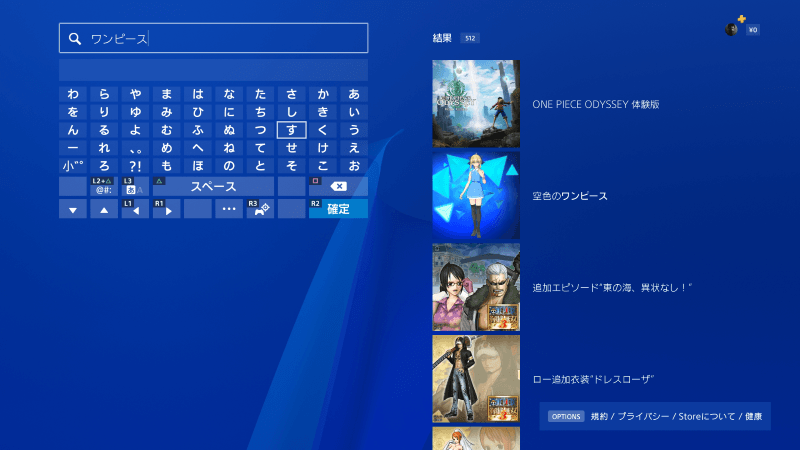The width and height of the screenshot is (800, 450).
Task: Open the symbols @#: keyboard
Action: coord(104,187)
